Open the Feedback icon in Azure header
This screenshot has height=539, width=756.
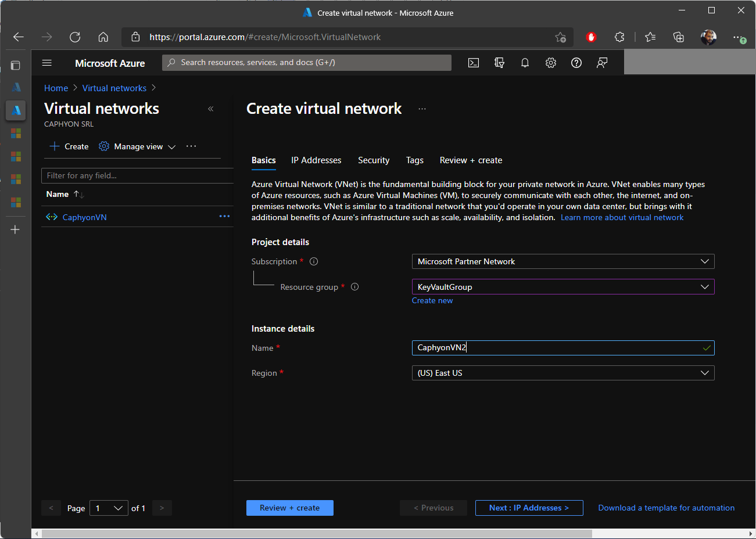(602, 63)
